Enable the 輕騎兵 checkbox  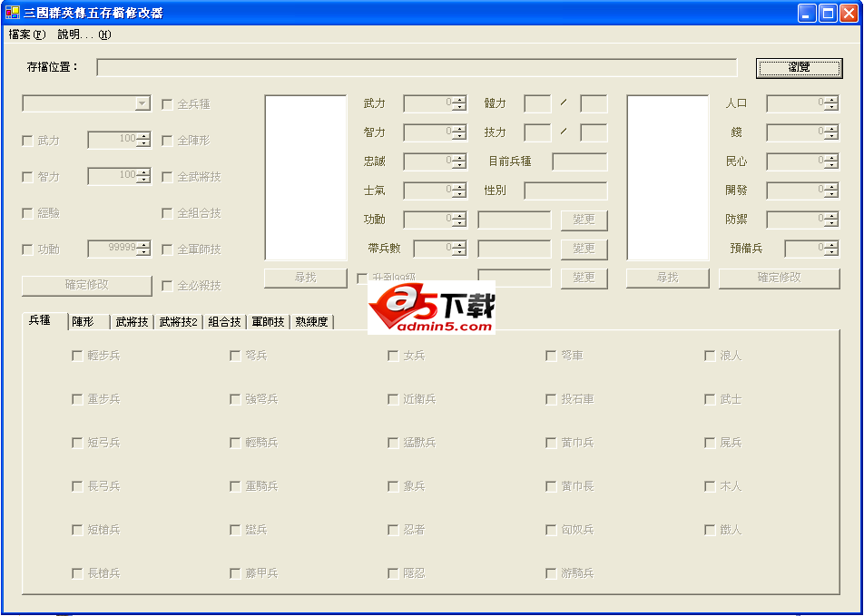click(x=235, y=443)
